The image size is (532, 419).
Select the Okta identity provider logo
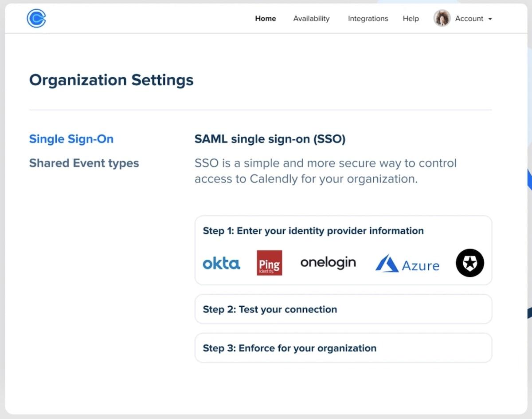point(221,263)
